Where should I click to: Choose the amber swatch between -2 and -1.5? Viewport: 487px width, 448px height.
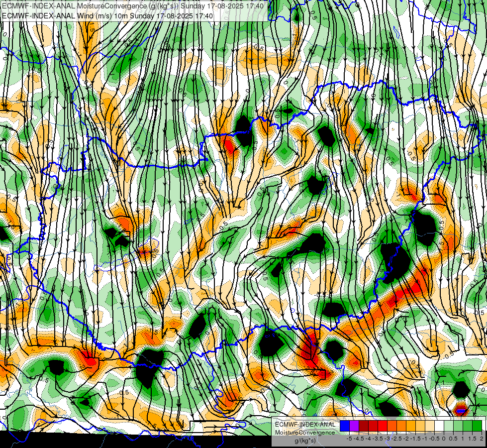click(x=411, y=426)
